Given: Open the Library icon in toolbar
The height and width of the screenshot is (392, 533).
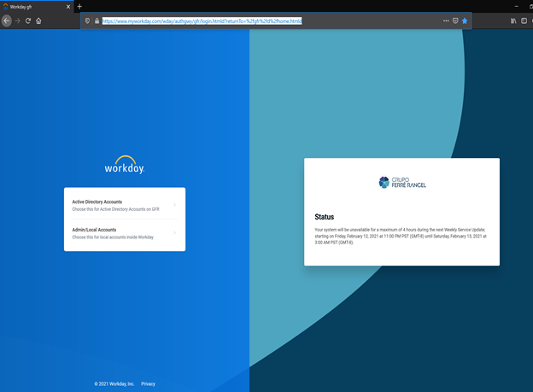Looking at the screenshot, I should (514, 20).
